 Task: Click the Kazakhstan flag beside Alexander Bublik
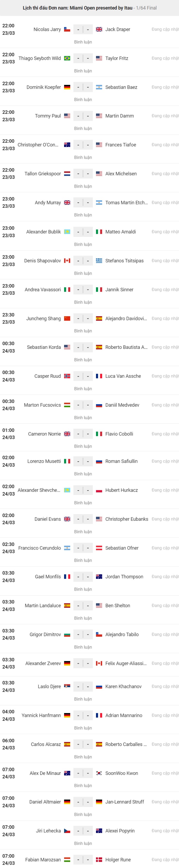67,232
